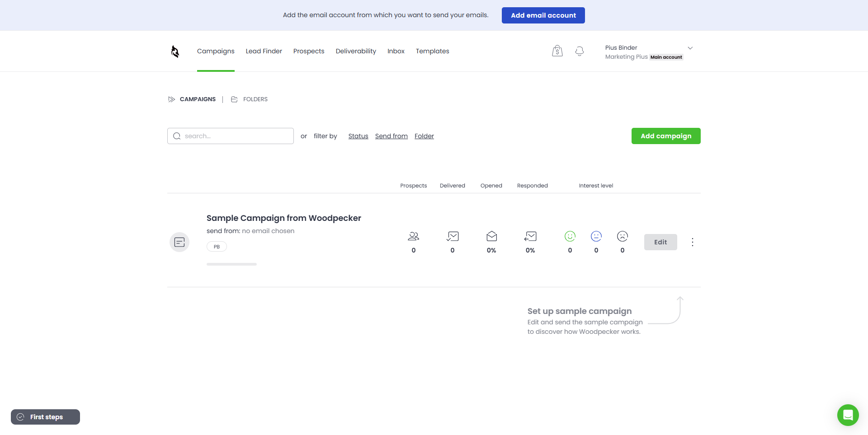
Task: Click the blue neutral face interest icon
Action: click(x=596, y=236)
